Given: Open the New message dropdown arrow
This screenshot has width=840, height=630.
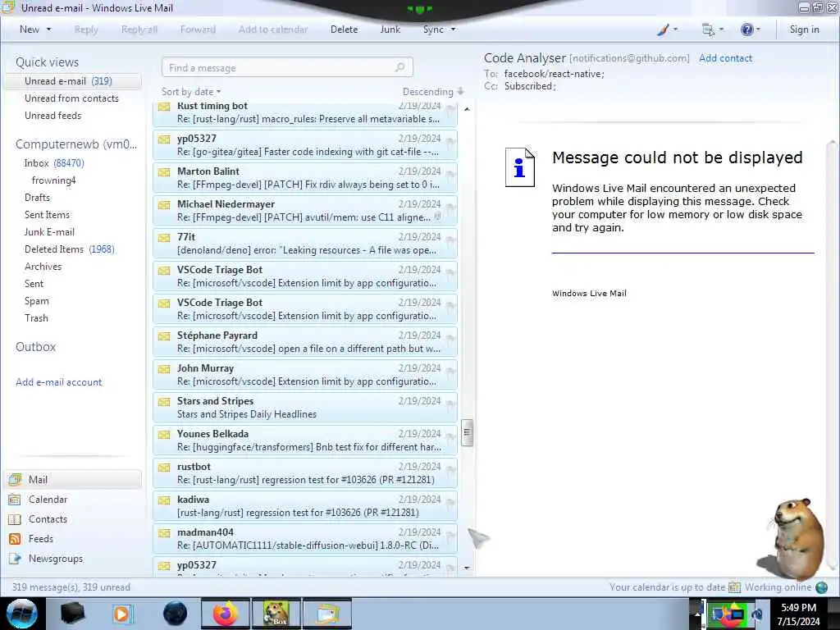Looking at the screenshot, I should pos(48,30).
